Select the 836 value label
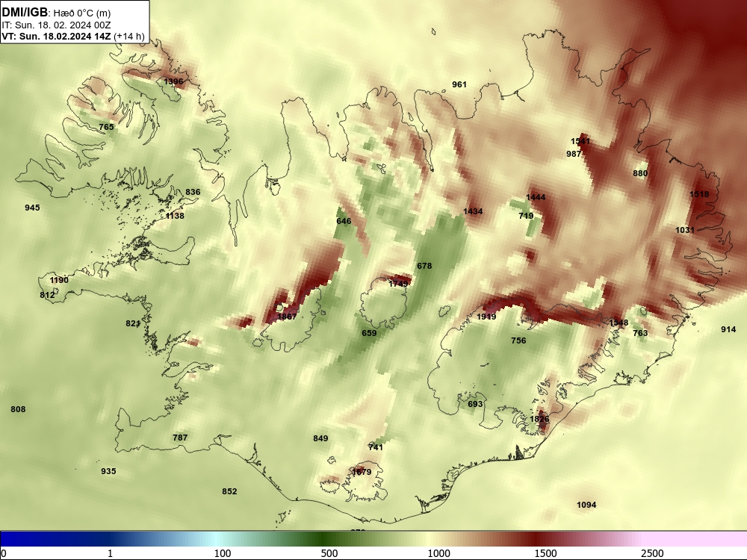Image resolution: width=747 pixels, height=560 pixels. [x=193, y=192]
